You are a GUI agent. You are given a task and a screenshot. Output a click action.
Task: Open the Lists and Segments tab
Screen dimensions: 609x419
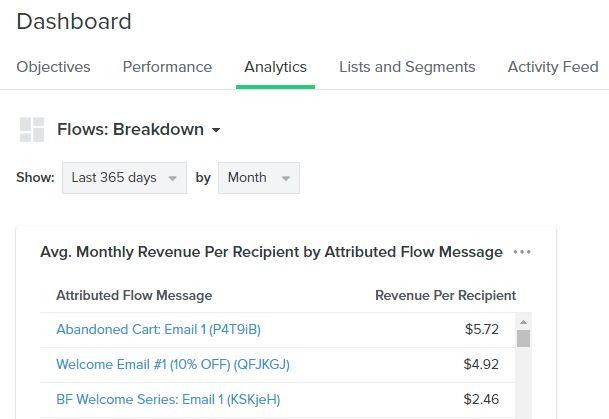(407, 67)
